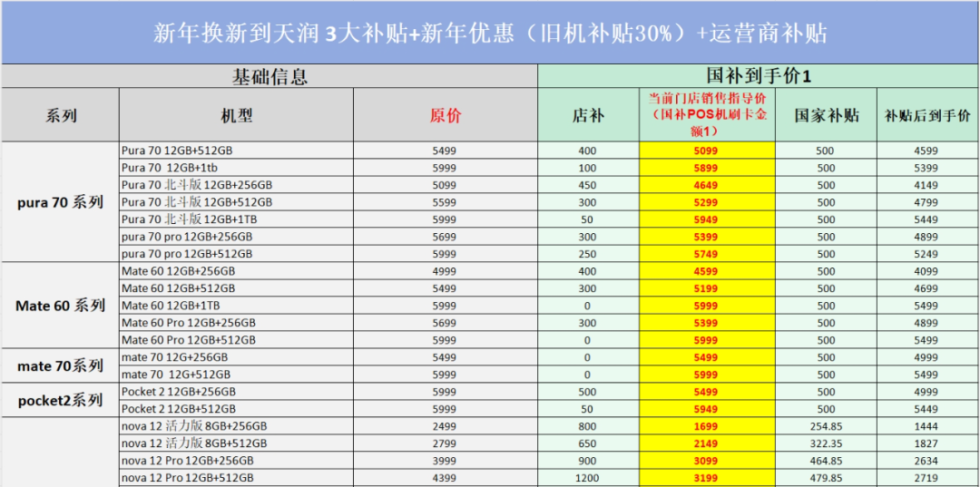
Task: Select the 国补到手价1 header cell
Action: point(758,76)
